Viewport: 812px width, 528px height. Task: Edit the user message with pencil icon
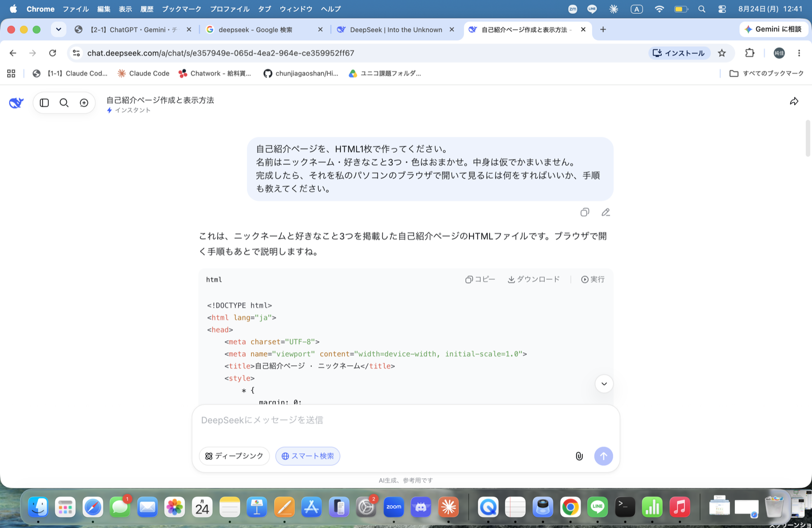[x=605, y=212]
